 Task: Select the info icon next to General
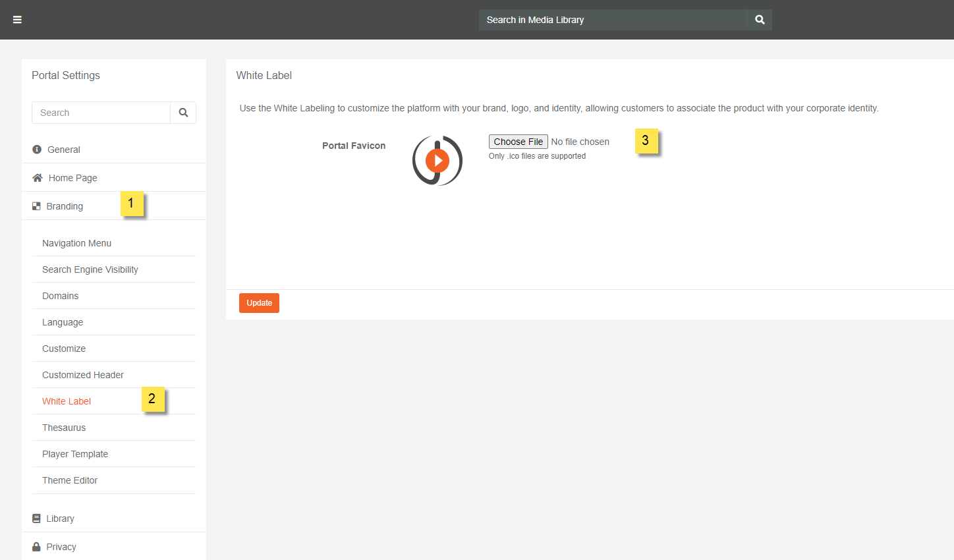tap(36, 149)
